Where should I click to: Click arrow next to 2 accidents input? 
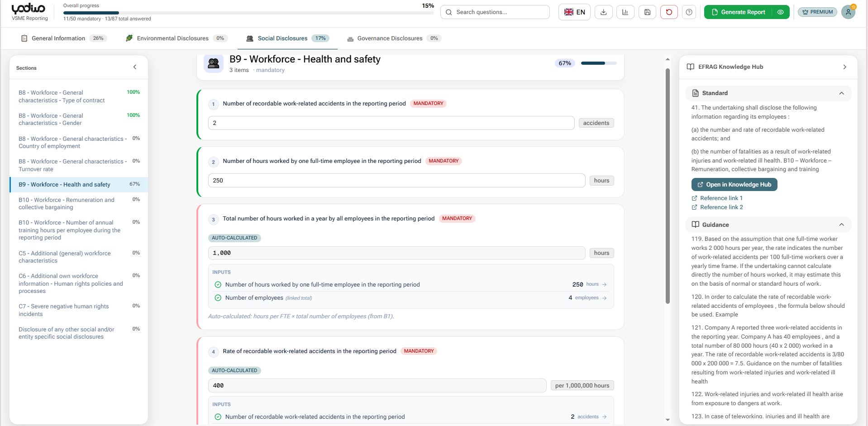[605, 417]
